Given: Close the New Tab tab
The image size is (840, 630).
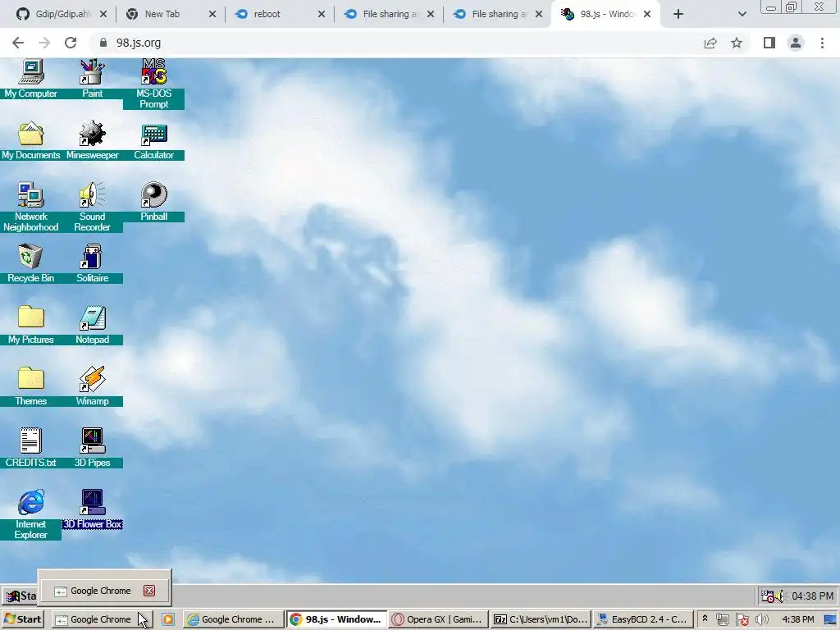Looking at the screenshot, I should click(x=212, y=14).
